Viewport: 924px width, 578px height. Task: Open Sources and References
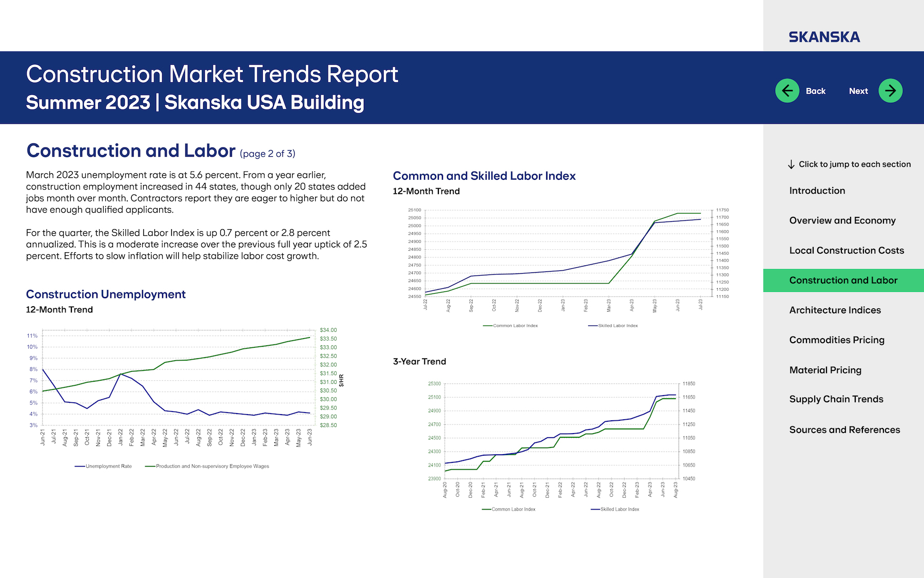click(844, 430)
